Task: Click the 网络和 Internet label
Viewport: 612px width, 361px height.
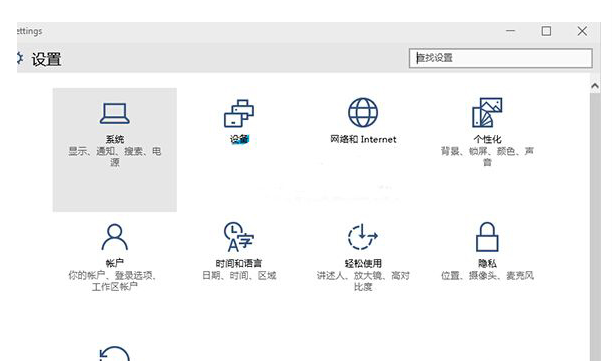Action: (363, 139)
